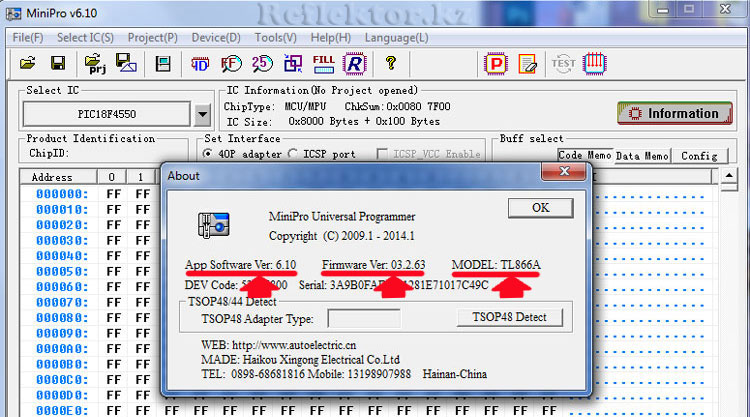The image size is (750, 417).
Task: Open the File(F) menu
Action: point(28,37)
